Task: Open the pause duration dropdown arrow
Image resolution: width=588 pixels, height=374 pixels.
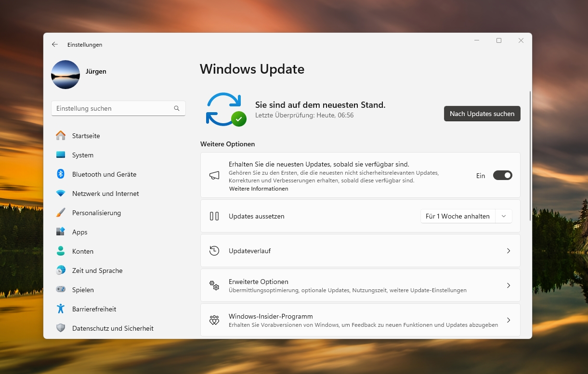Action: (x=504, y=216)
